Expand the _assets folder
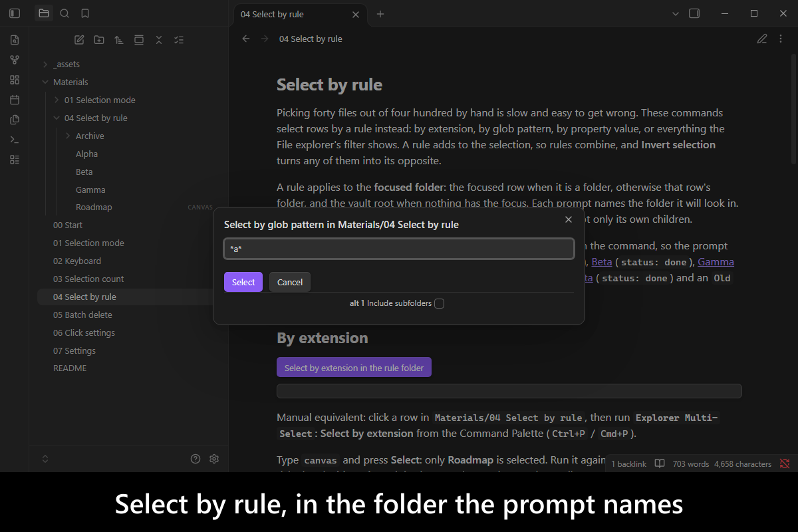The height and width of the screenshot is (532, 798). click(x=45, y=65)
